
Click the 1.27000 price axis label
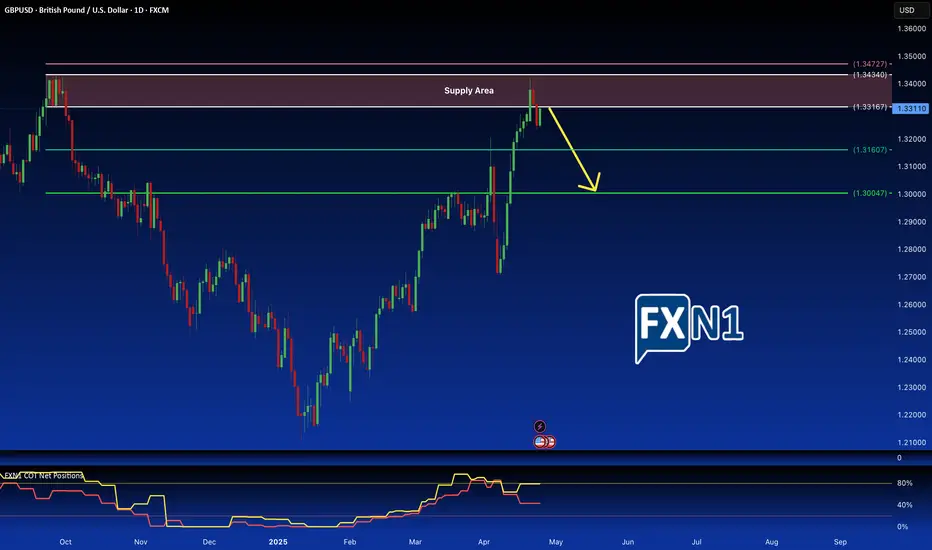pos(912,277)
